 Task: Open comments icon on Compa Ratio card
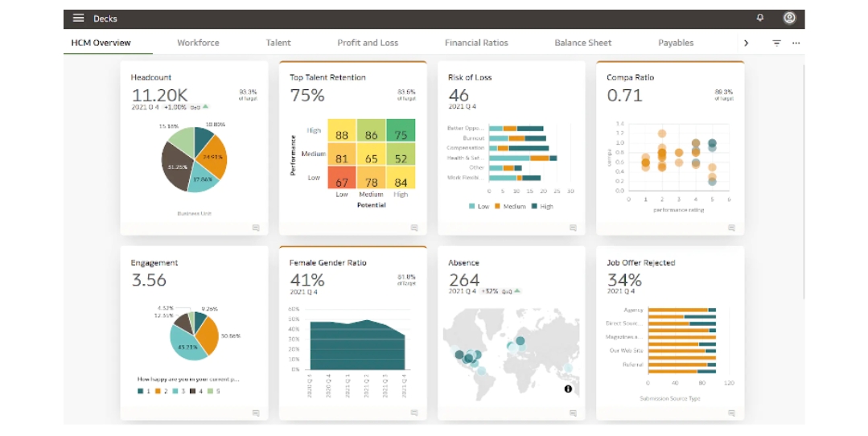(731, 228)
